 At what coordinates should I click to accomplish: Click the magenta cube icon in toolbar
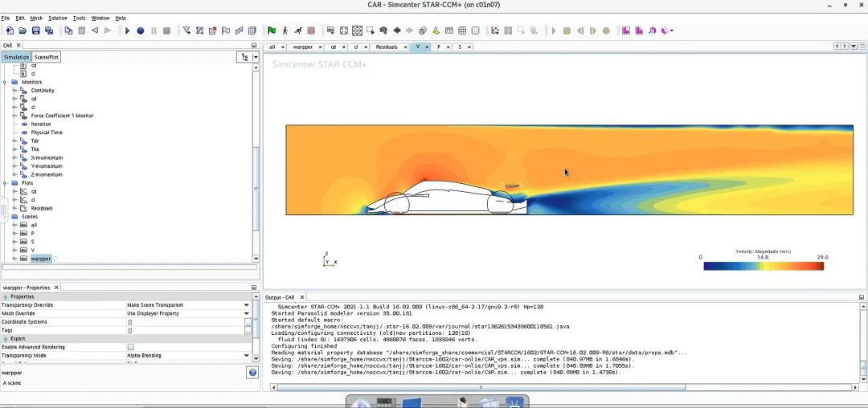652,31
